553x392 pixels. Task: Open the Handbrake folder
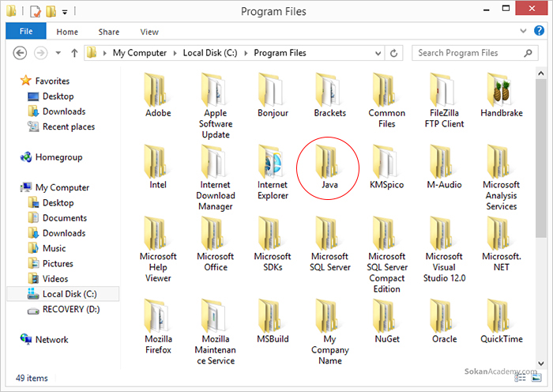click(x=501, y=96)
